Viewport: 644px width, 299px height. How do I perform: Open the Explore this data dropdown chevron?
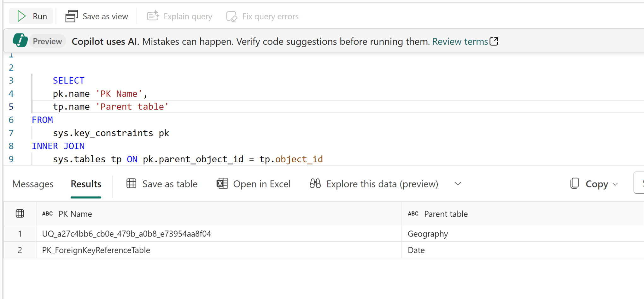[458, 184]
